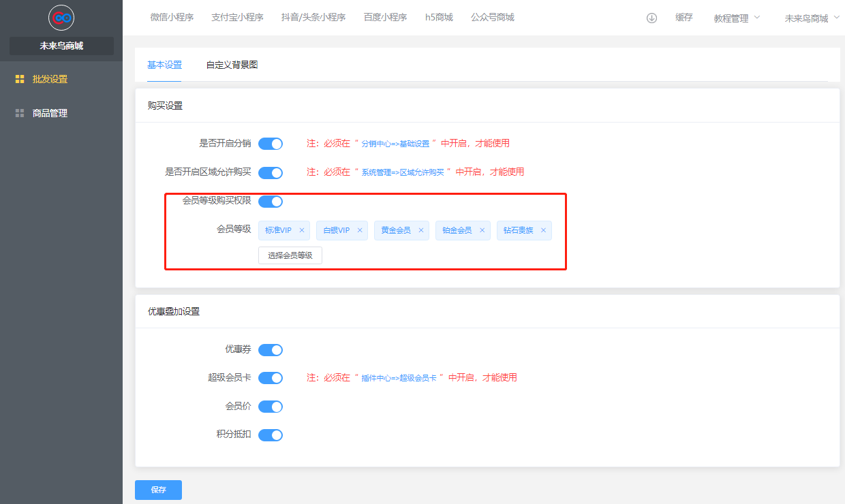
Task: Toggle the 是否开启分销 switch
Action: pyautogui.click(x=271, y=144)
